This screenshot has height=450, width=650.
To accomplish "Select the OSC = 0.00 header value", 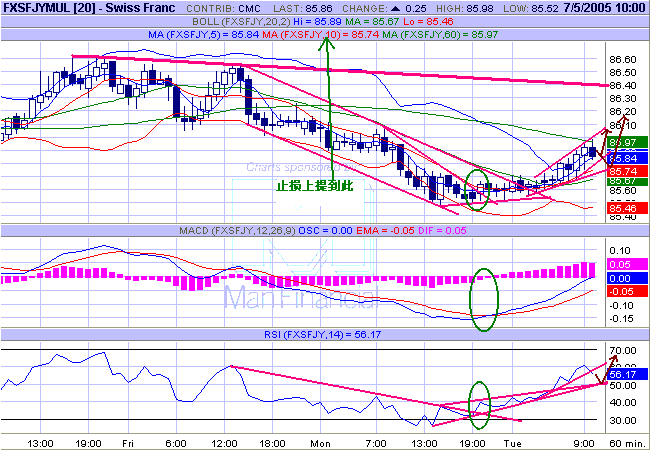I will [326, 231].
